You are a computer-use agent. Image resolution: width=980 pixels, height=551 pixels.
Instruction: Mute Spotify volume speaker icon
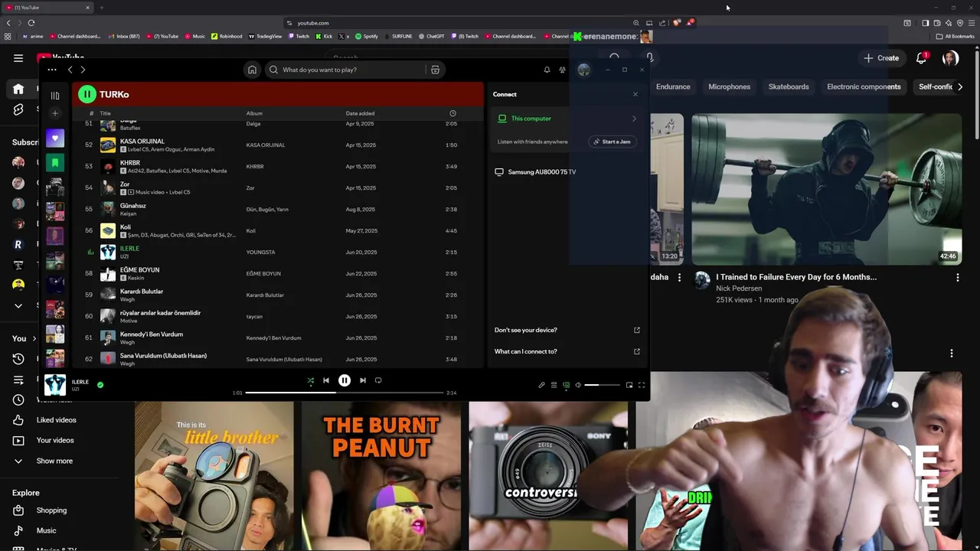pyautogui.click(x=578, y=385)
